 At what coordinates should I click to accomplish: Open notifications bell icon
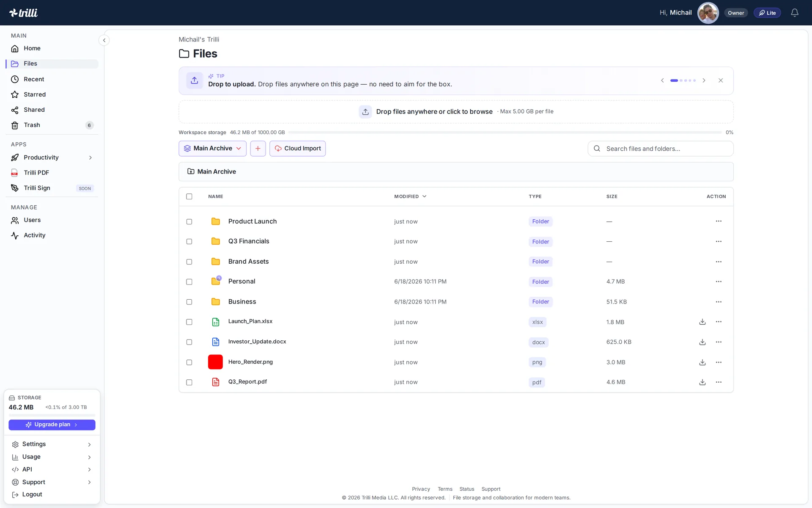point(795,13)
